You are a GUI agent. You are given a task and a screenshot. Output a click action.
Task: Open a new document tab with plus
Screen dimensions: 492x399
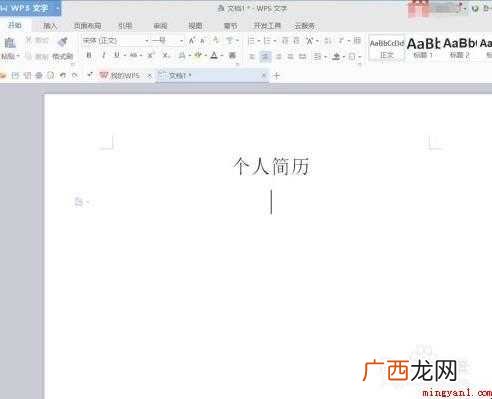276,76
